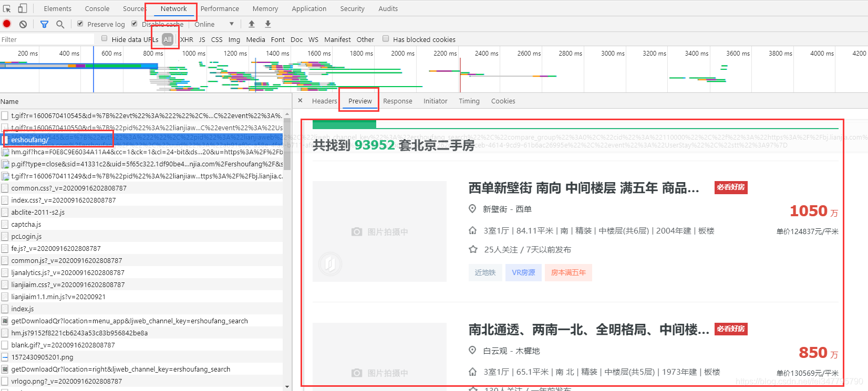The width and height of the screenshot is (868, 391).
Task: Select the Cookies tab of request
Action: point(503,101)
